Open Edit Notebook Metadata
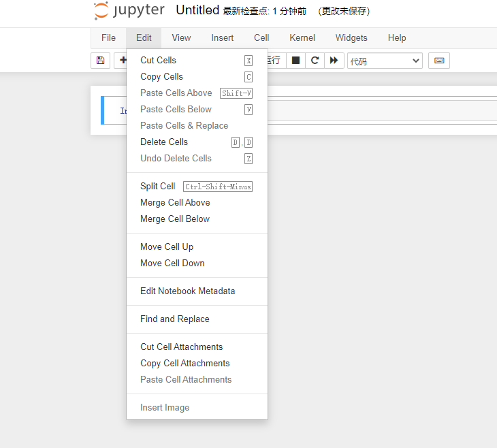 click(x=197, y=291)
